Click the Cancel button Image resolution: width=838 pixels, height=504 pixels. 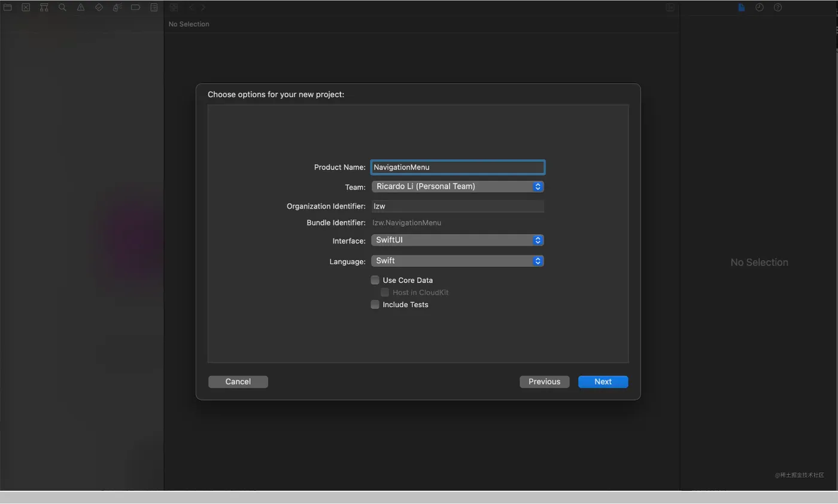(x=238, y=382)
